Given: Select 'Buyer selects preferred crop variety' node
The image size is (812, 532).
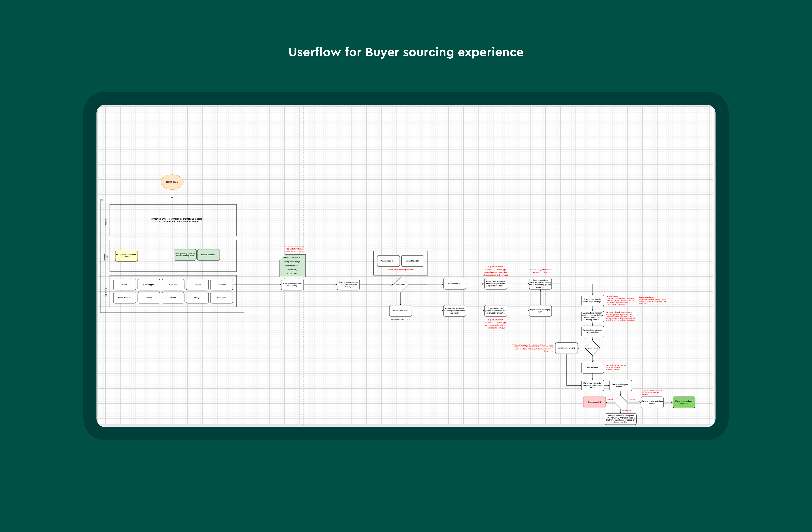Looking at the screenshot, I should [292, 284].
